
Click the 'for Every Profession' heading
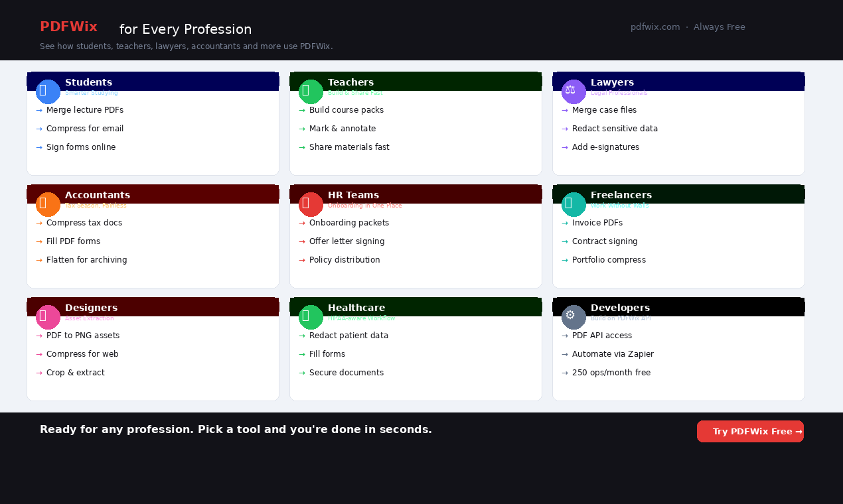point(185,29)
